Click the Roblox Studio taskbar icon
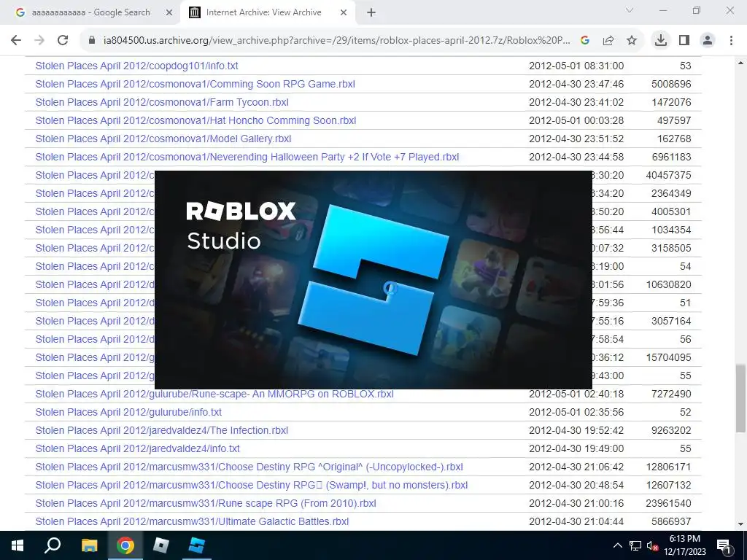This screenshot has width=747, height=560. tap(197, 545)
